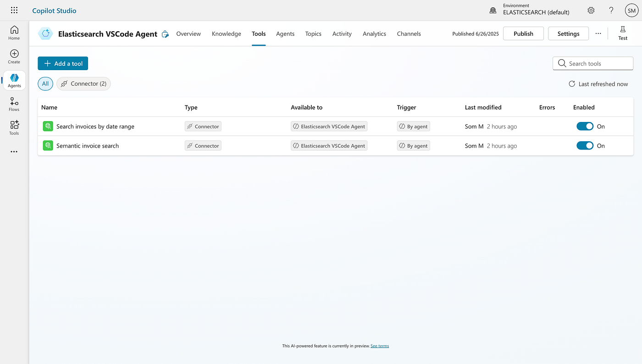Viewport: 642px width, 364px height.
Task: Disable the Semantic invoice search tool
Action: click(x=585, y=145)
